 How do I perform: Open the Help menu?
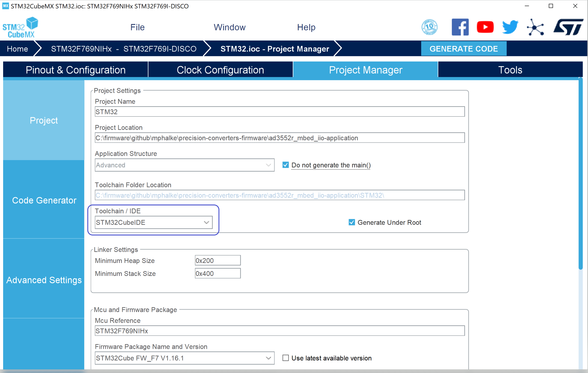[306, 27]
